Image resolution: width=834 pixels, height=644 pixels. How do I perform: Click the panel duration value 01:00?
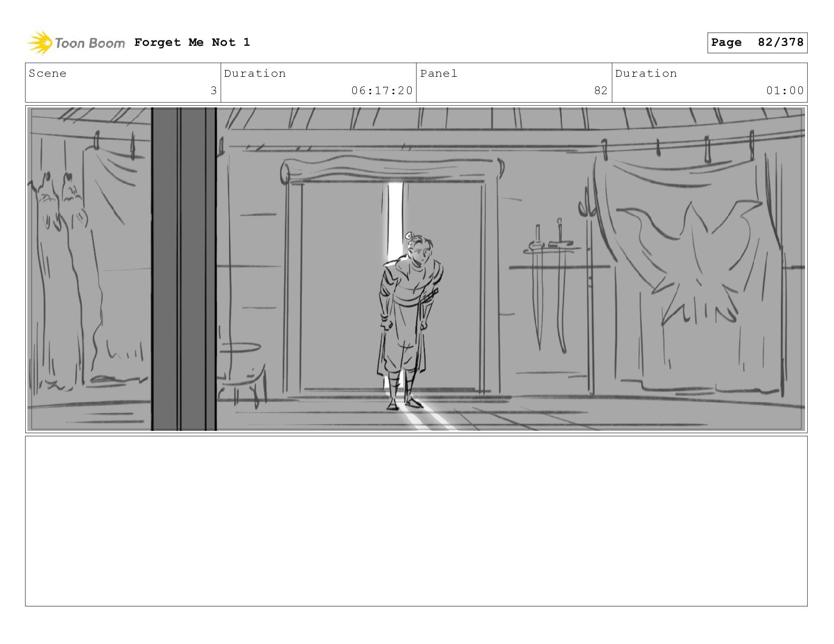785,90
